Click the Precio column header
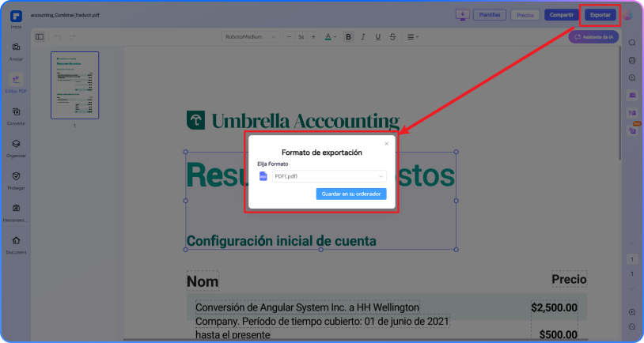644x343 pixels. click(x=569, y=280)
